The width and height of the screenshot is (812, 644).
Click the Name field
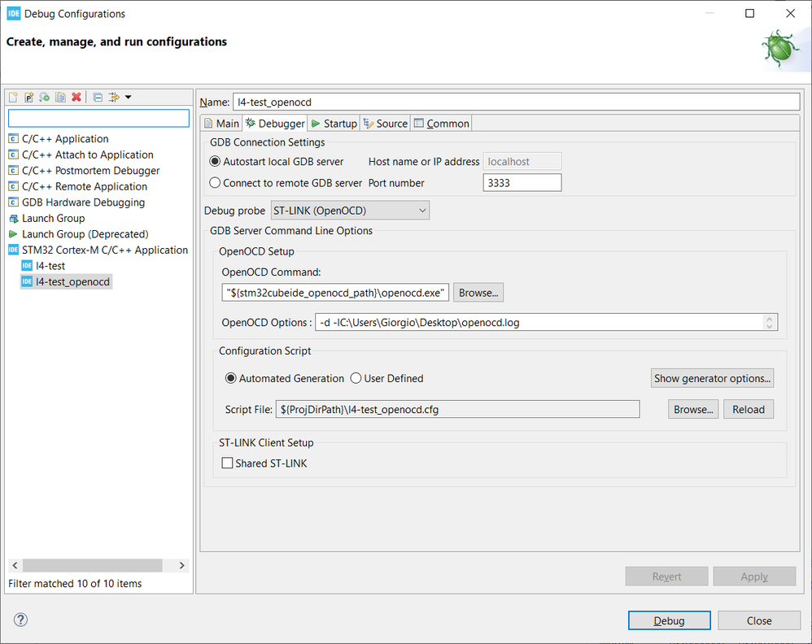tap(517, 102)
